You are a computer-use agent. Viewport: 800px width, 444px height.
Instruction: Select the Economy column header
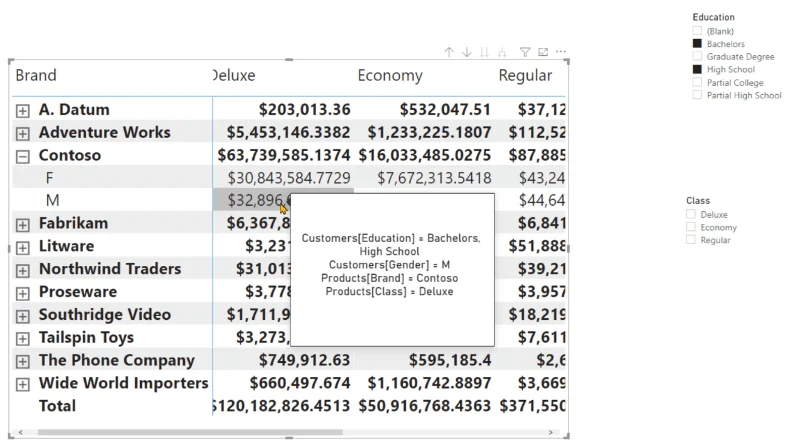click(390, 76)
